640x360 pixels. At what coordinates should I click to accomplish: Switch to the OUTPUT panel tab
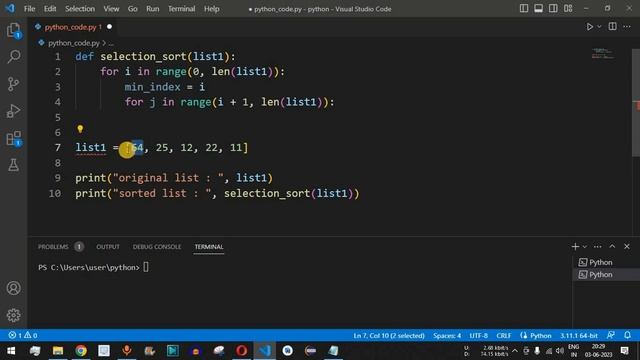coord(108,247)
